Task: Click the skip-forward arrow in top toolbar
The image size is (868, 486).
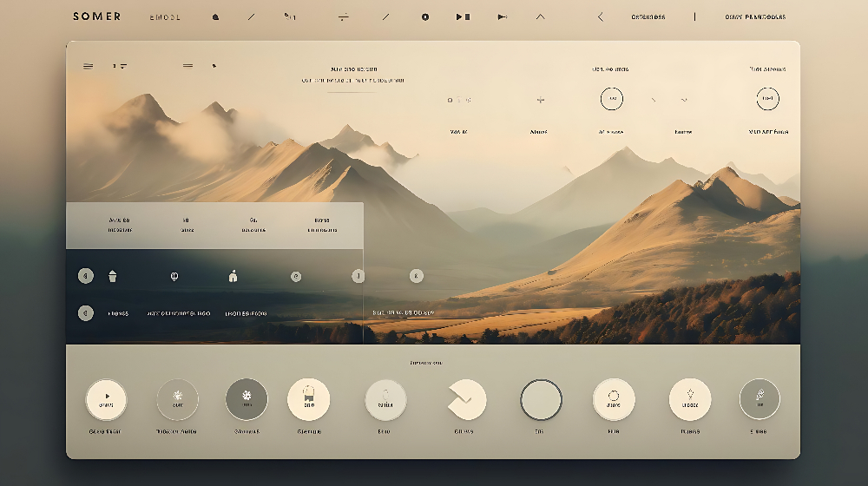Action: pos(502,16)
